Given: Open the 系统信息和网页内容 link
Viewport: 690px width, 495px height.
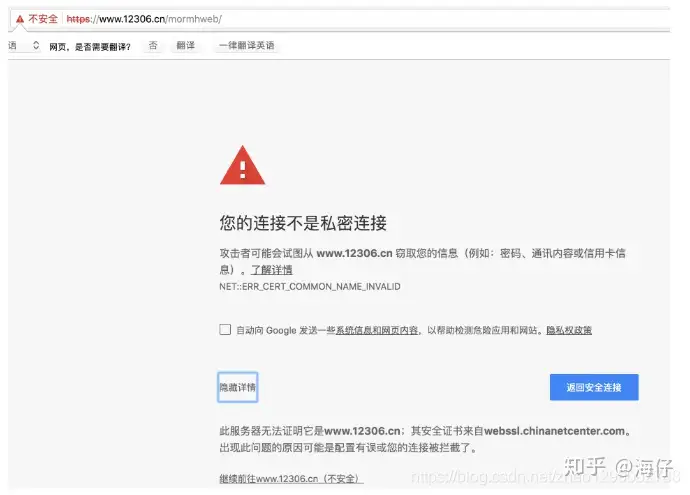Looking at the screenshot, I should point(377,330).
